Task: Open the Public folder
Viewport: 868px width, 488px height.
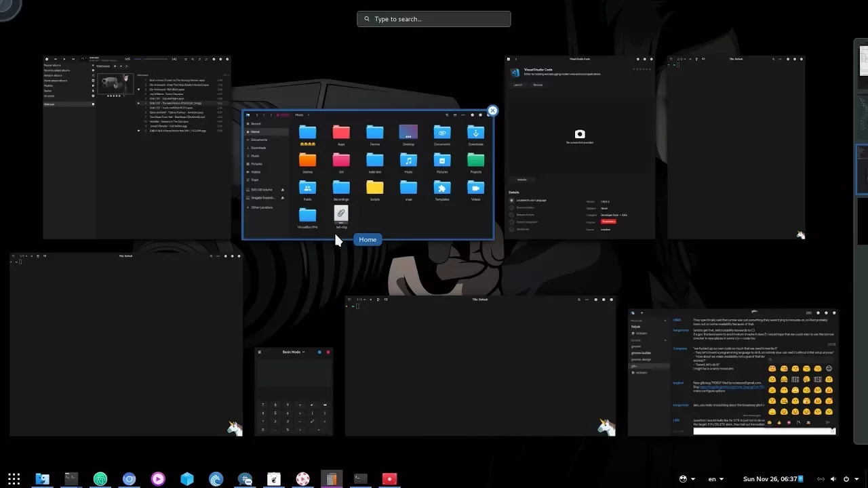Action: point(308,190)
